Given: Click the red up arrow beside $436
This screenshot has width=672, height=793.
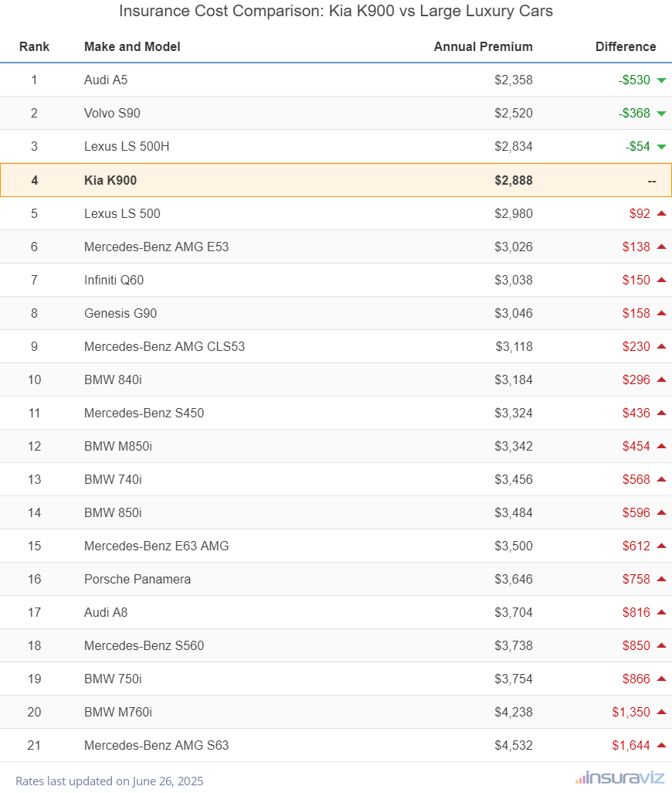Looking at the screenshot, I should click(x=661, y=413).
